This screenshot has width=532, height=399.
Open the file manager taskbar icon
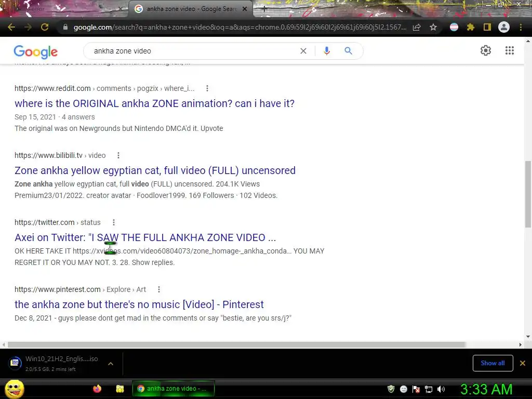pos(120,389)
